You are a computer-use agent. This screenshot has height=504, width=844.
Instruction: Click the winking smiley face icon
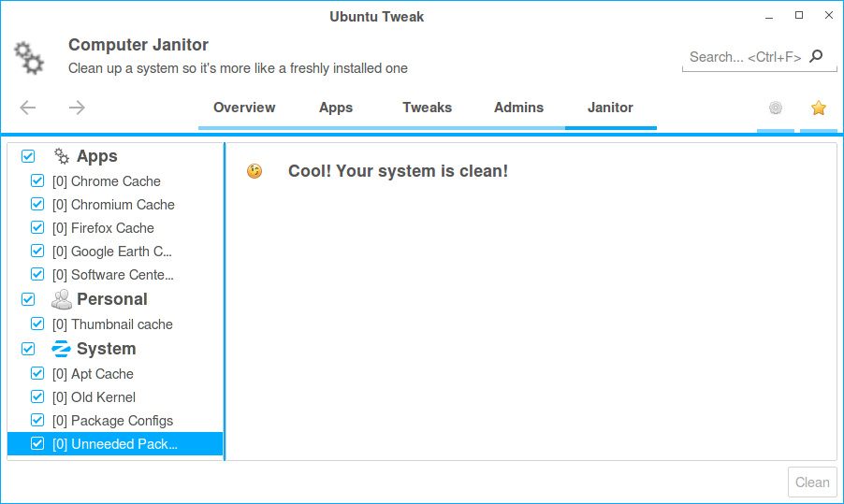[255, 171]
